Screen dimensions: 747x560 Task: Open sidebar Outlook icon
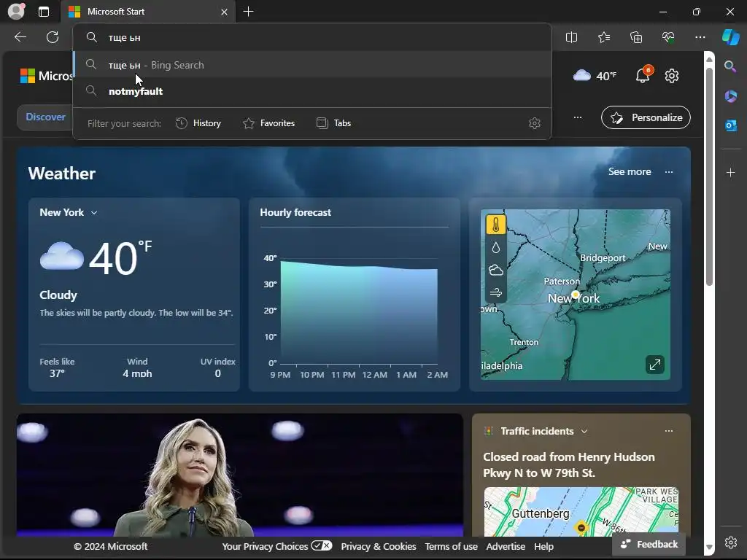pyautogui.click(x=730, y=125)
